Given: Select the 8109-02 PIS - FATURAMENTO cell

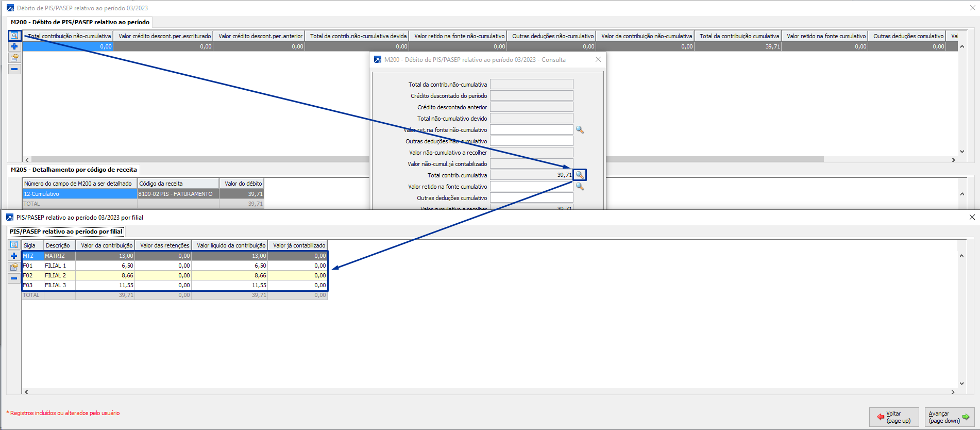Looking at the screenshot, I should [178, 194].
